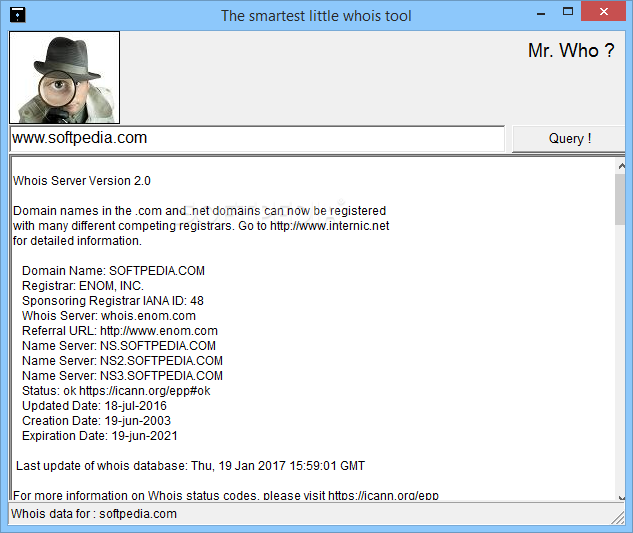633x533 pixels.
Task: Click the http://www.internic.net text
Action: coord(329,225)
